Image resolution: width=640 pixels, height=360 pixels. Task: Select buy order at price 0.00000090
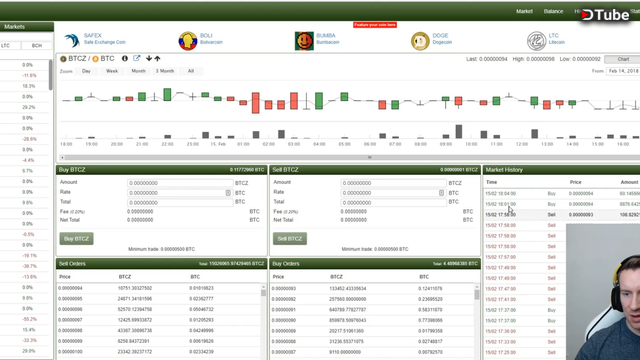tap(372, 320)
